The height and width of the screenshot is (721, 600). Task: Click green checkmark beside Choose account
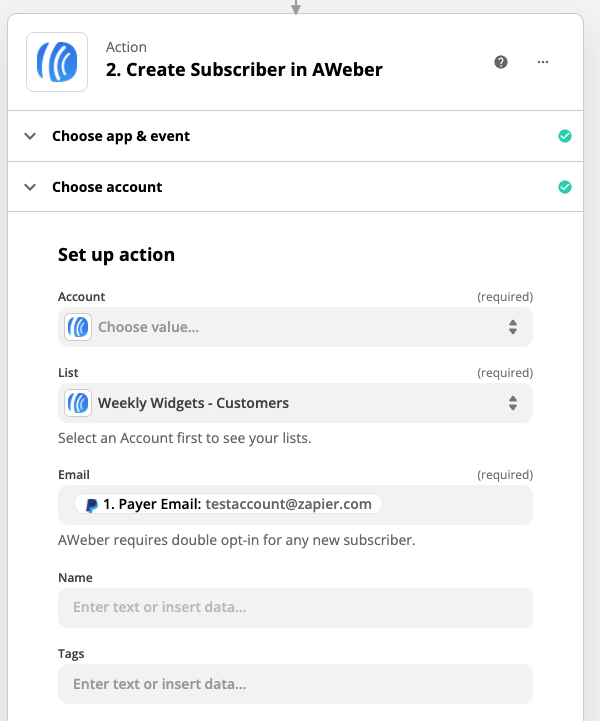point(565,187)
